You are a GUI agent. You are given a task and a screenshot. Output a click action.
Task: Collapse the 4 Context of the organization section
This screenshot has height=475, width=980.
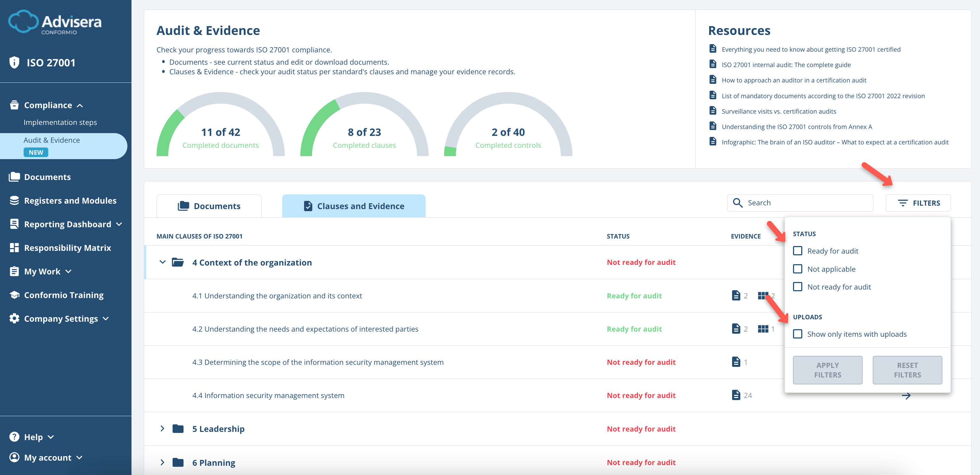[162, 262]
